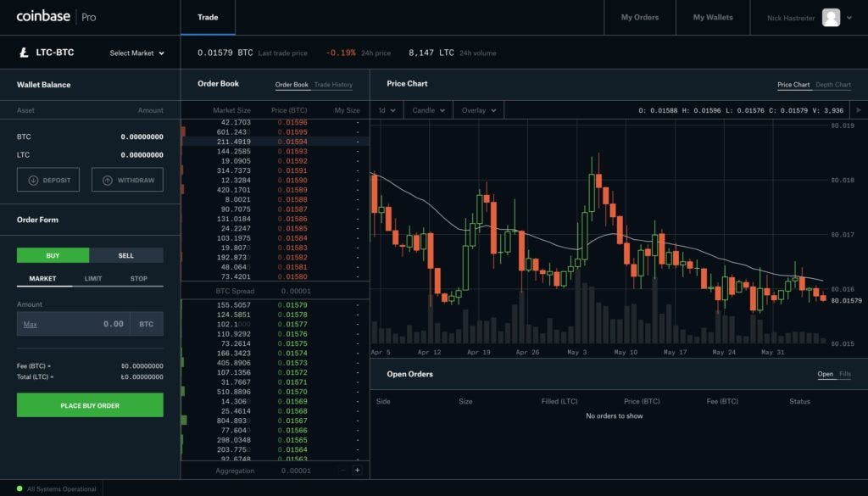
Task: Click the Apr 19 date label on chart
Action: click(478, 352)
